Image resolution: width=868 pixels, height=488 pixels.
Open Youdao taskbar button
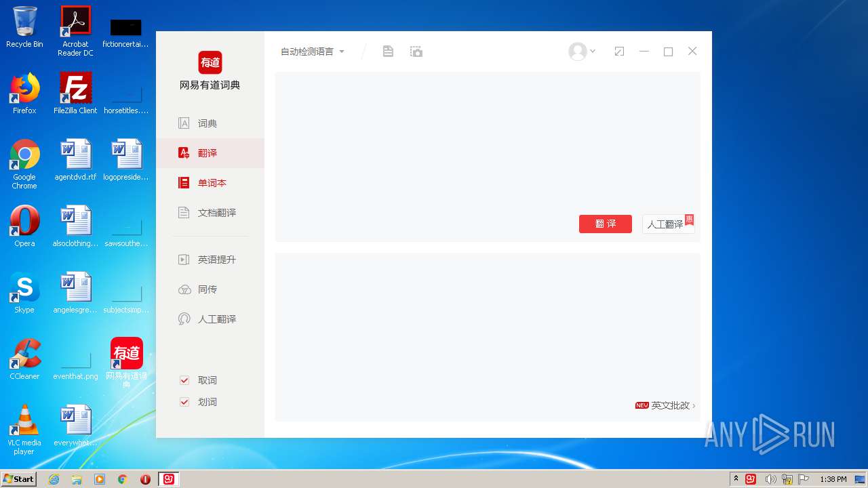(x=169, y=479)
